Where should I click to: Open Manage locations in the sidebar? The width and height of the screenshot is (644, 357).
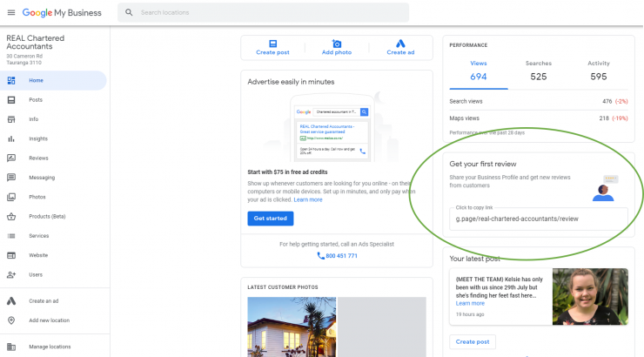(x=50, y=347)
